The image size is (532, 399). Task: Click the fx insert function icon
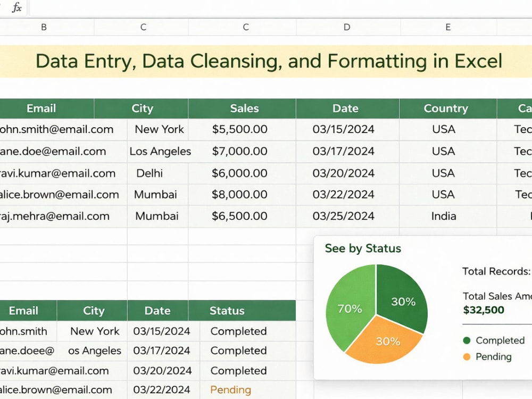pyautogui.click(x=16, y=7)
